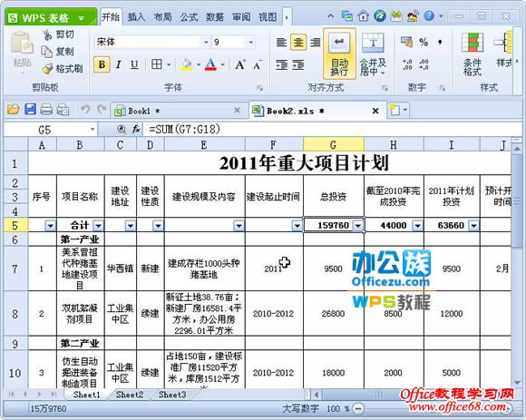Screen dimensions: 526x420
Task: Click the Undo arrow icon
Action: (x=85, y=110)
